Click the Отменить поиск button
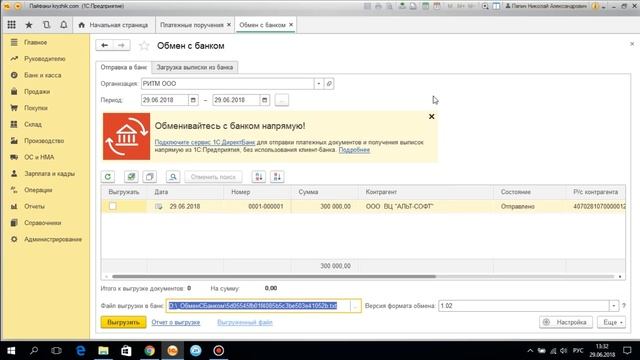The height and width of the screenshot is (360, 640). pyautogui.click(x=213, y=177)
